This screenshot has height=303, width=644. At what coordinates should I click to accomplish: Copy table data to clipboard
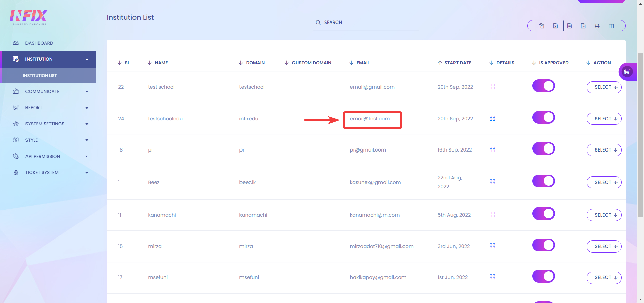(541, 26)
